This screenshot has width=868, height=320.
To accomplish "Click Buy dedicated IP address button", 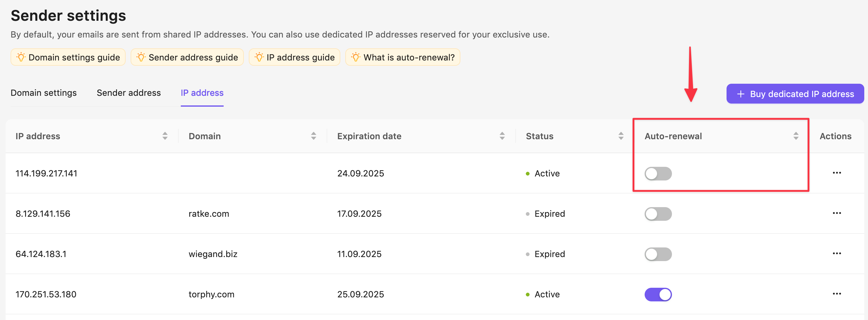I will point(795,94).
